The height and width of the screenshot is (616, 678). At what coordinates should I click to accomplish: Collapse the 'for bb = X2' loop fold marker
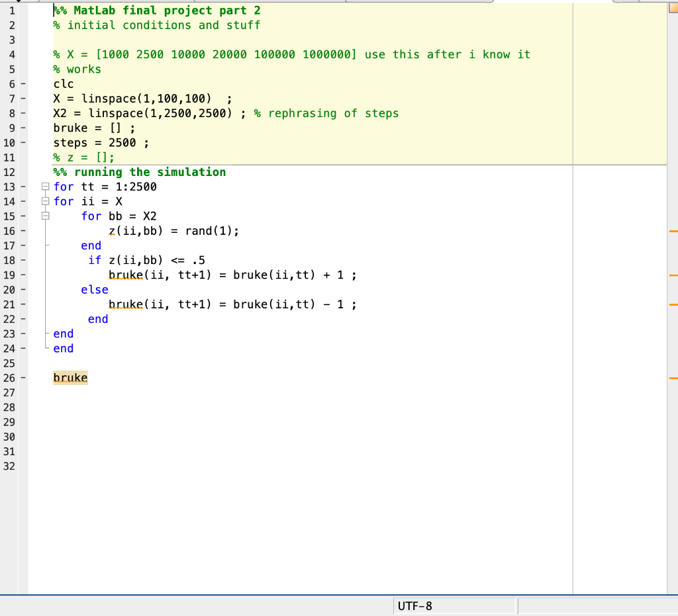pyautogui.click(x=46, y=216)
